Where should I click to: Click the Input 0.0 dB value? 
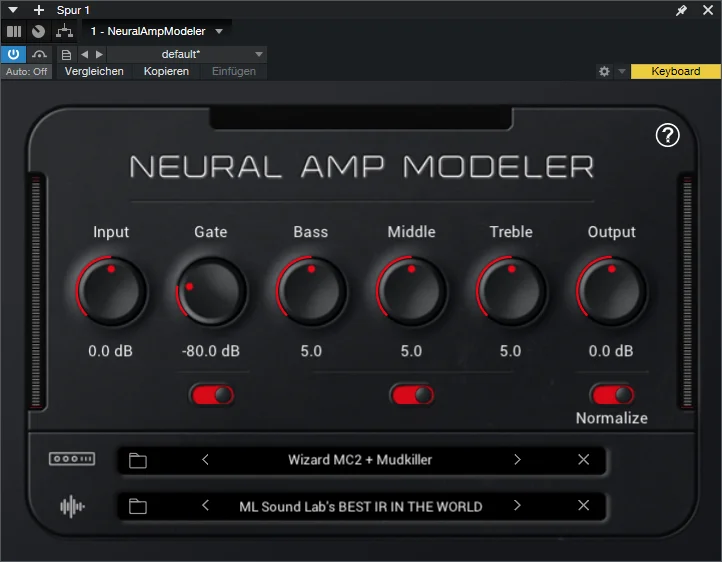(x=111, y=351)
